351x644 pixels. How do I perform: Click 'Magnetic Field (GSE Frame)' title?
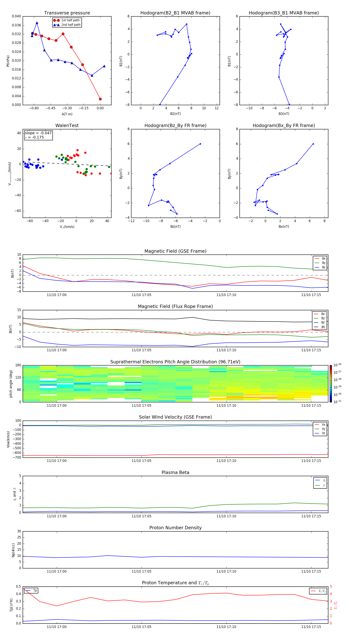pyautogui.click(x=175, y=251)
